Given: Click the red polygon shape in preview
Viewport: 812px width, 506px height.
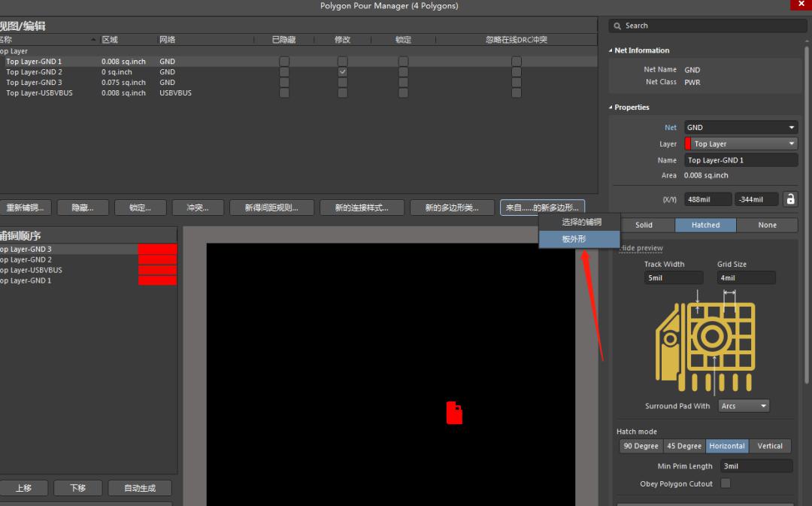Looking at the screenshot, I should click(454, 413).
